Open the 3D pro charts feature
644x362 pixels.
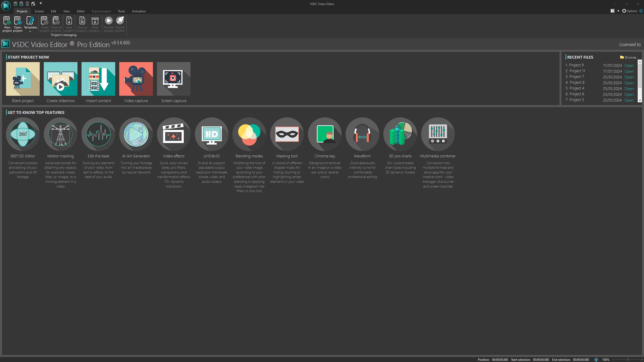pos(400,134)
